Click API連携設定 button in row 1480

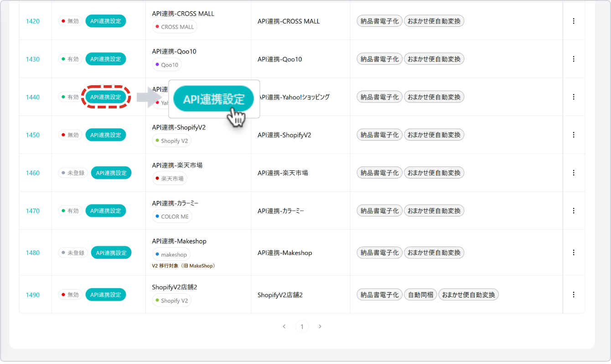(111, 252)
